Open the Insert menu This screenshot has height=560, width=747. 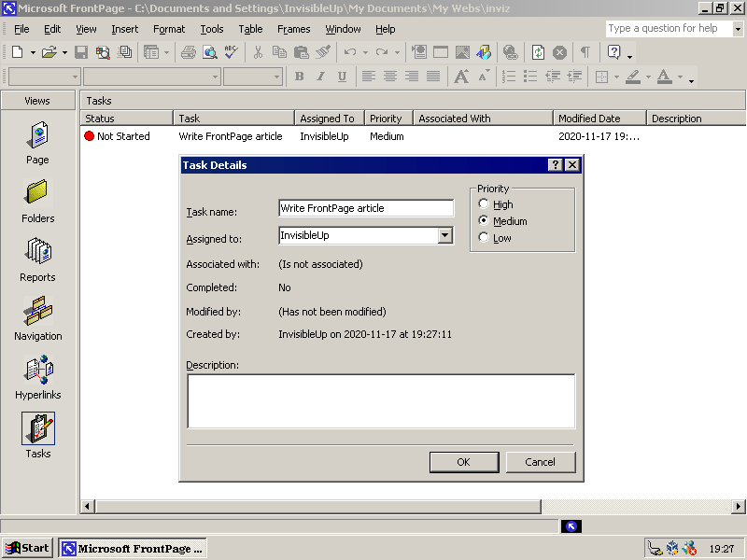click(125, 29)
